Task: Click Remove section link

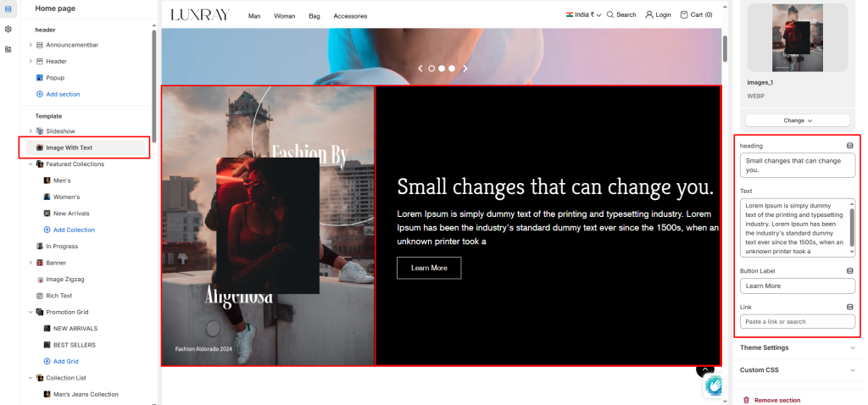Action: [771, 400]
